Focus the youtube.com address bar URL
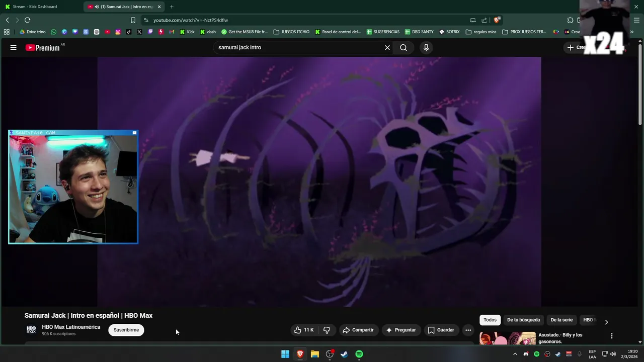The width and height of the screenshot is (644, 362). (191, 20)
